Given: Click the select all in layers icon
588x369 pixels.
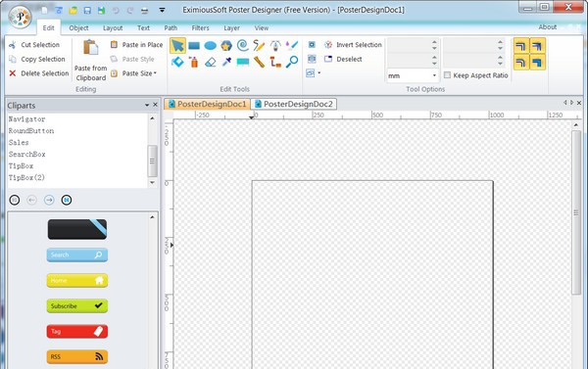Looking at the screenshot, I should (312, 59).
